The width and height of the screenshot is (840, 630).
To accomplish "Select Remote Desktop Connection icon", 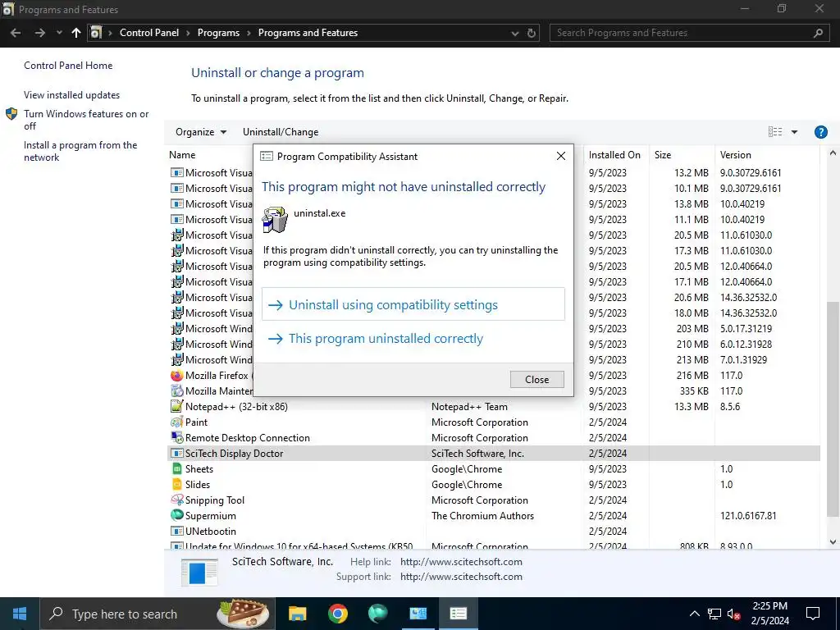I will [x=177, y=438].
